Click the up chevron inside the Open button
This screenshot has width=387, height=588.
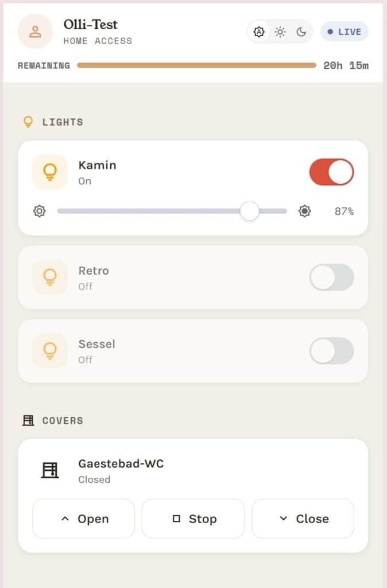65,518
